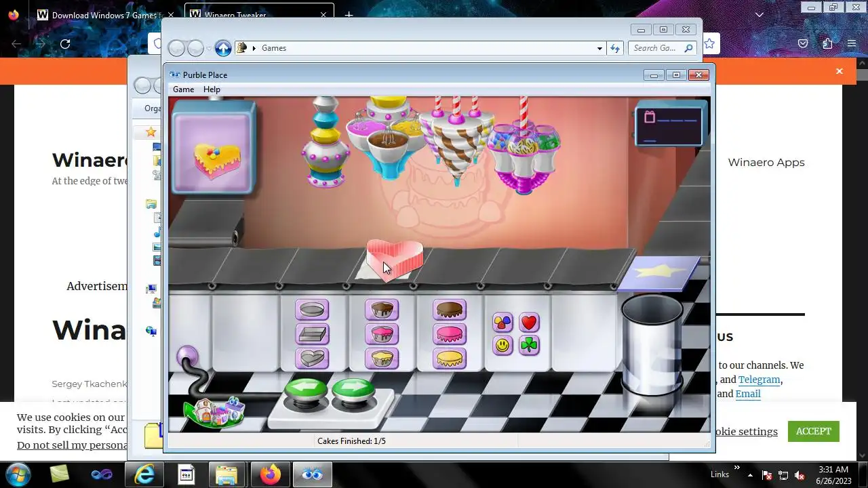The width and height of the screenshot is (868, 488).
Task: Click the Winaero Apps heading
Action: tap(766, 163)
